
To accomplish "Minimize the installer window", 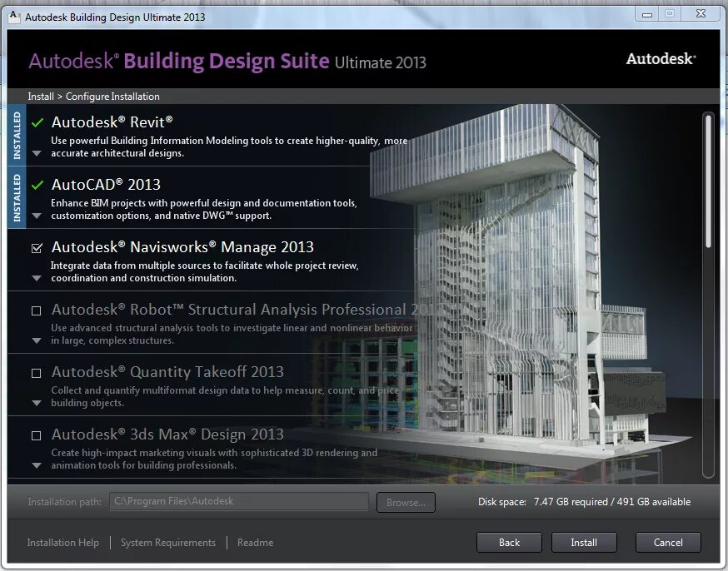I will click(x=646, y=14).
